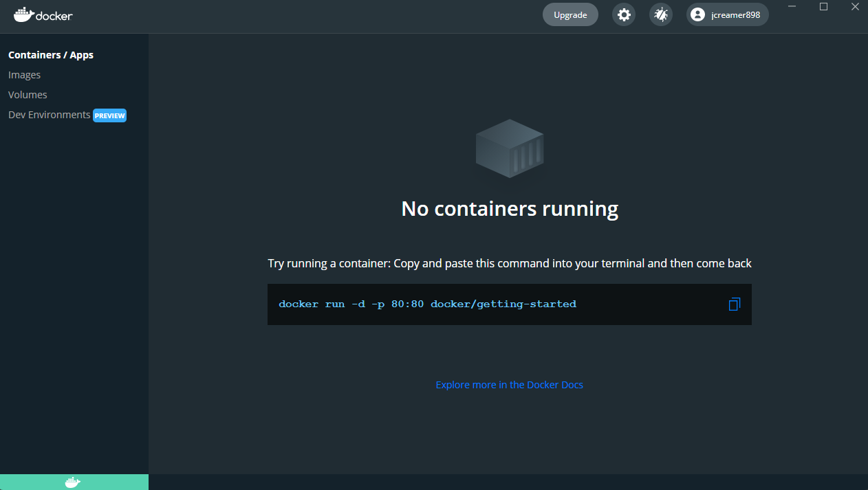Viewport: 868px width, 490px height.
Task: Open the Volumes section
Action: click(x=28, y=94)
